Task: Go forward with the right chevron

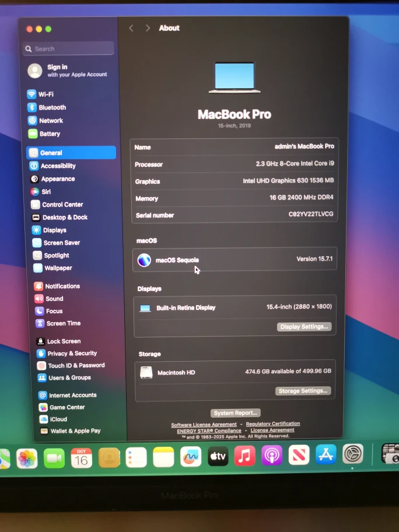Action: click(148, 28)
